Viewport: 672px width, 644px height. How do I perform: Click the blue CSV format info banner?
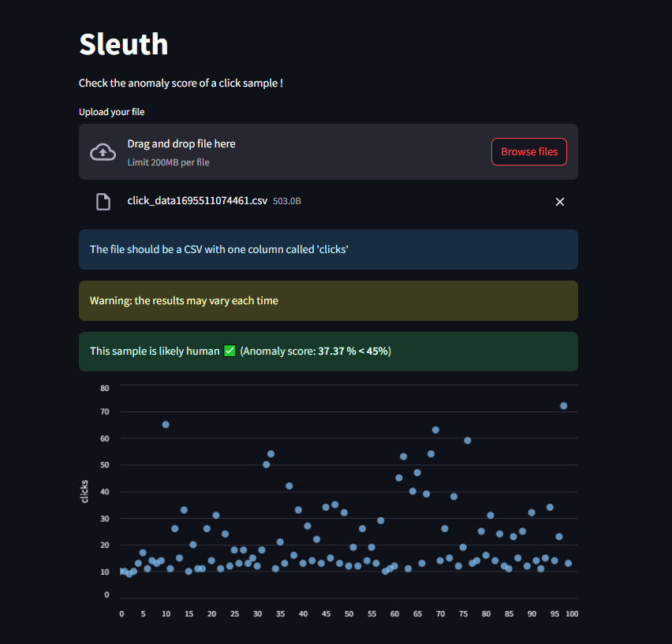point(328,249)
